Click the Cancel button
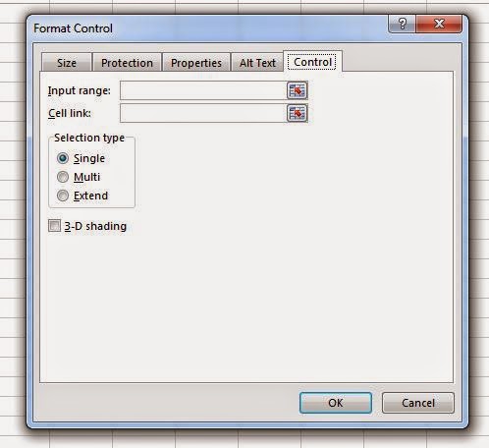The width and height of the screenshot is (489, 448). pyautogui.click(x=418, y=403)
